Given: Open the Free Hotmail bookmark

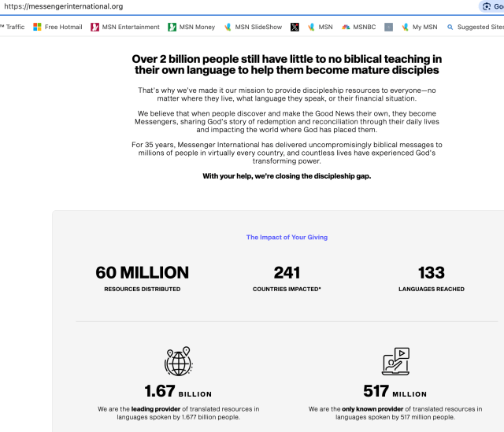Looking at the screenshot, I should coord(57,27).
